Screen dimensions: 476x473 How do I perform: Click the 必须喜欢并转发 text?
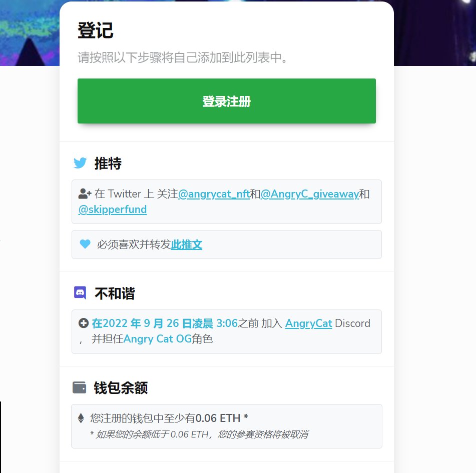pos(134,244)
